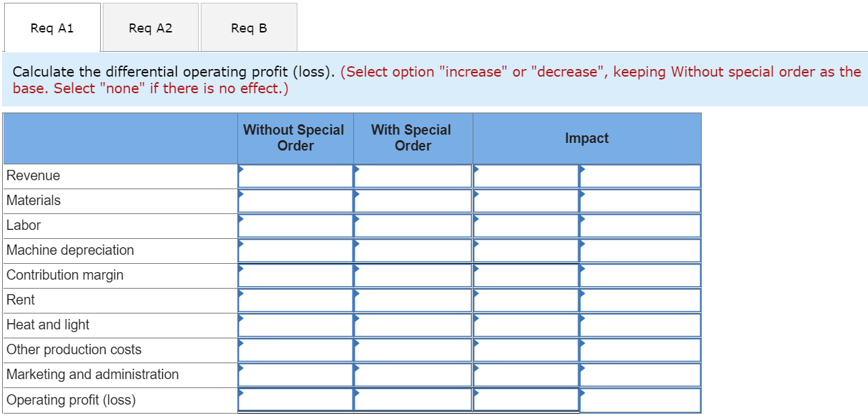Open Heat and light impact direction dropdown
868x415 pixels.
(640, 325)
